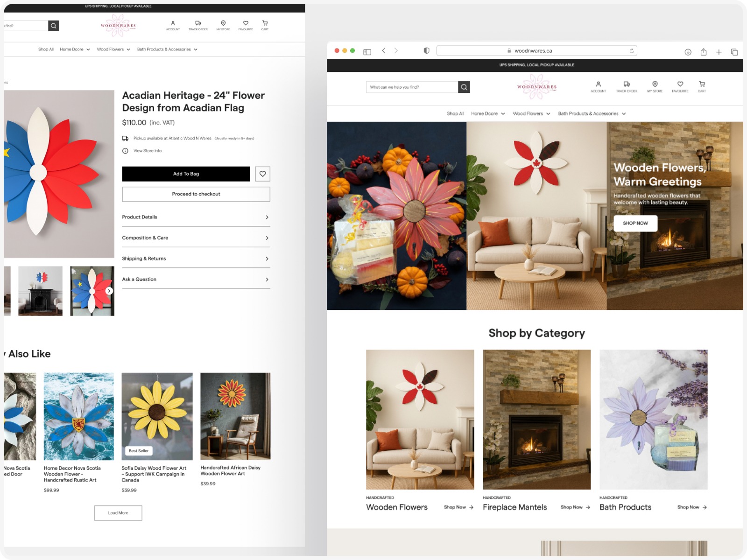The width and height of the screenshot is (747, 560).
Task: Open Wood Flowers dropdown in browser window nav
Action: point(531,114)
